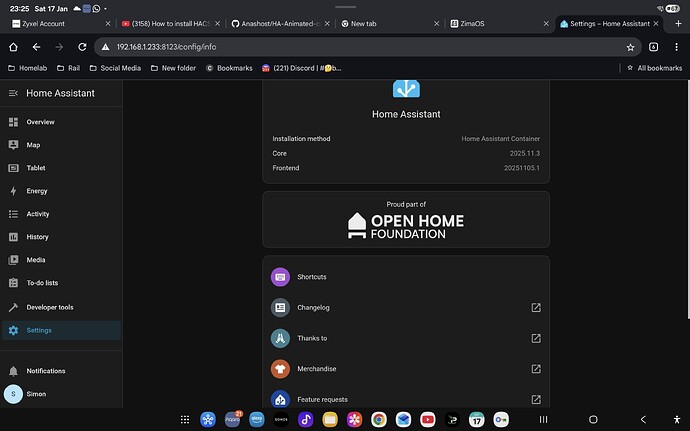Open the History panel
This screenshot has height=431, width=690.
(61, 237)
